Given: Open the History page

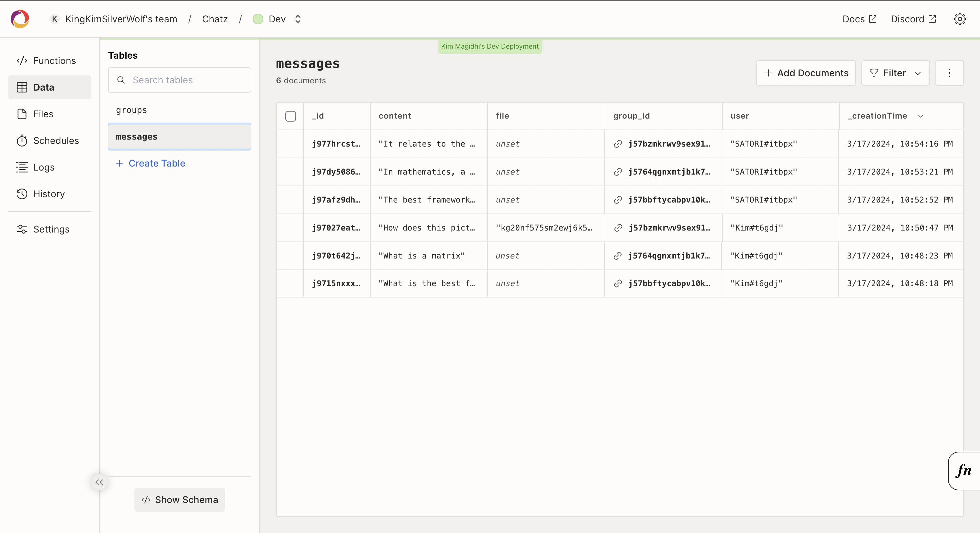Looking at the screenshot, I should (49, 194).
